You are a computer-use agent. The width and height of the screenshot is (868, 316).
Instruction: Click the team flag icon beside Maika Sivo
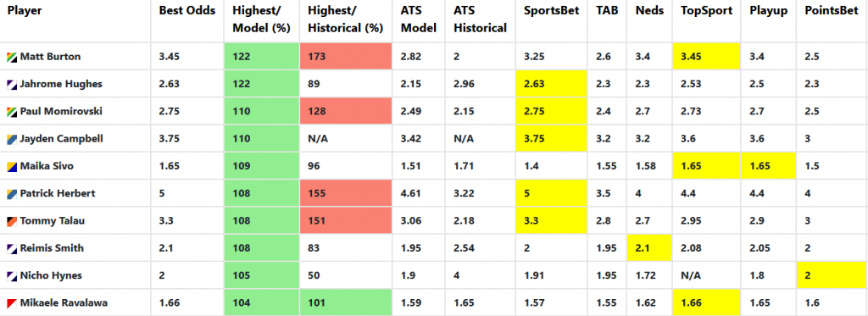coord(12,166)
